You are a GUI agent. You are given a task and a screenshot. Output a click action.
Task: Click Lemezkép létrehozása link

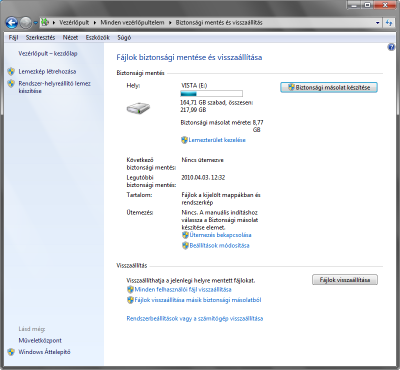47,71
